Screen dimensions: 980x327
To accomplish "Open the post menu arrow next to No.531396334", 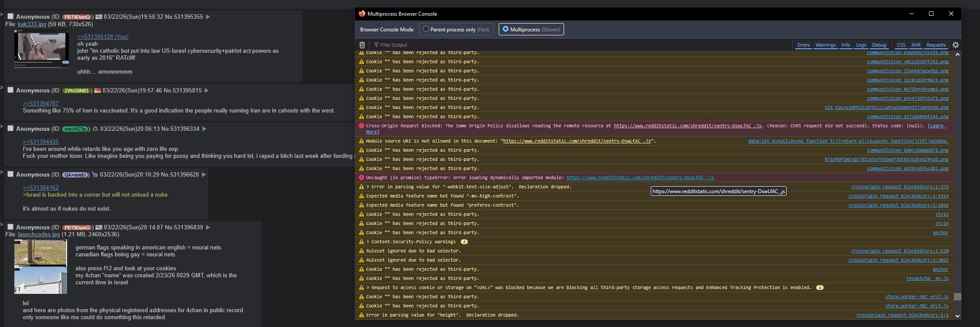I will [204, 129].
